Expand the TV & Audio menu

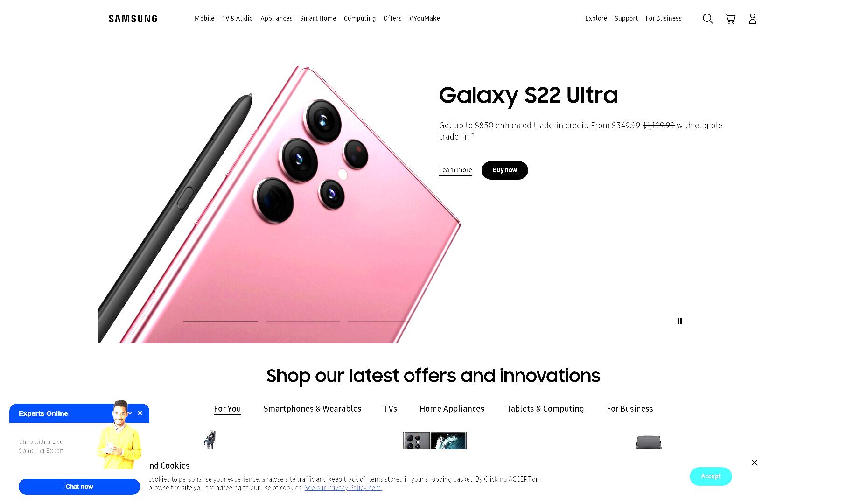pyautogui.click(x=238, y=18)
